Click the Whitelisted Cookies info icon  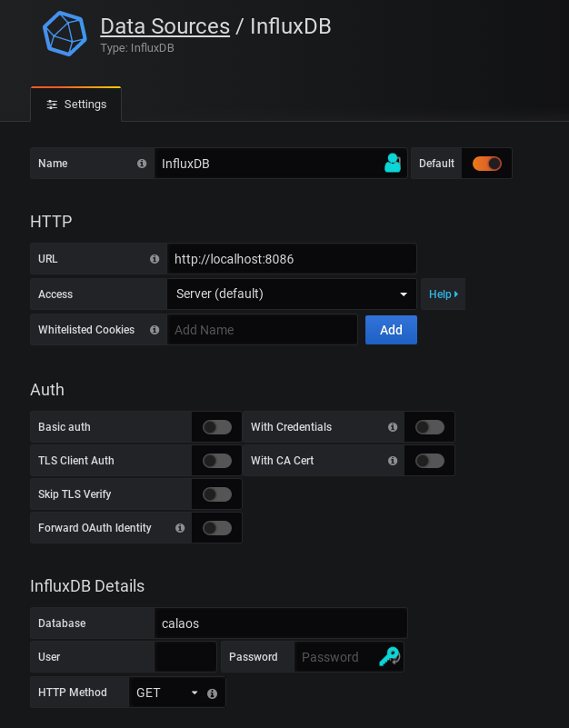tap(155, 330)
